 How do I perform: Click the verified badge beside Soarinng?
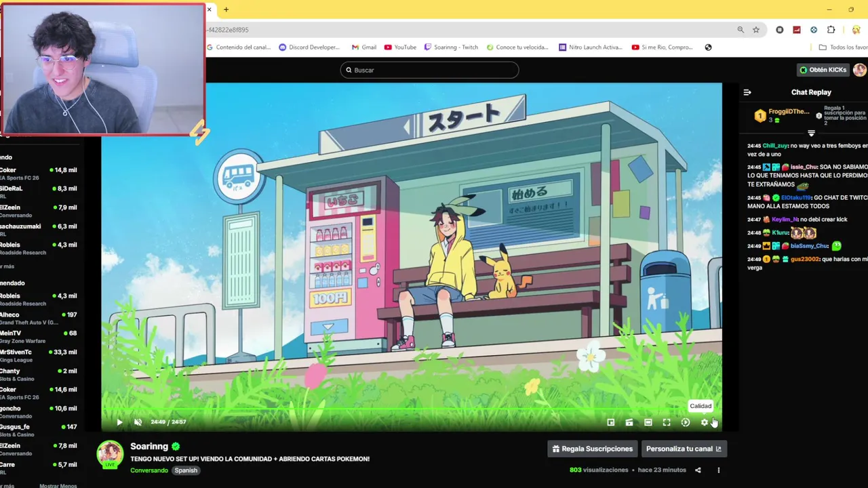176,446
